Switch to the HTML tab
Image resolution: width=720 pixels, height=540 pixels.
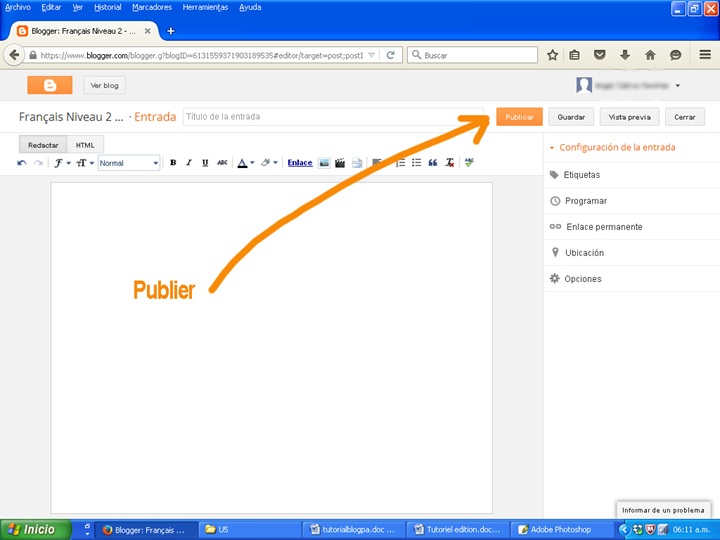pos(85,145)
